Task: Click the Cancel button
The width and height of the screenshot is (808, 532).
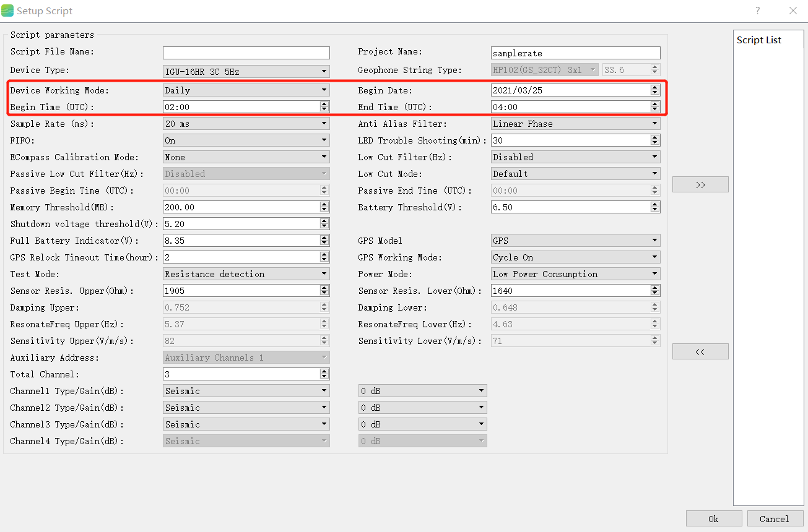Action: pos(775,518)
